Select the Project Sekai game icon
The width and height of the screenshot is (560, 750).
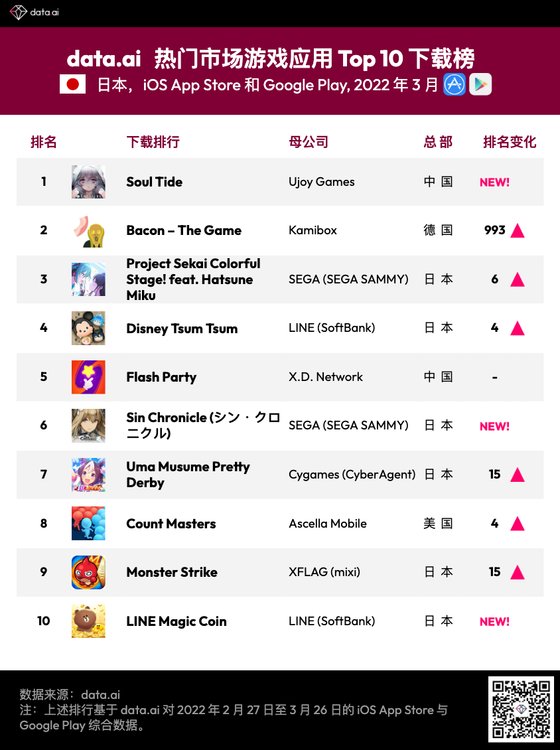tap(88, 279)
